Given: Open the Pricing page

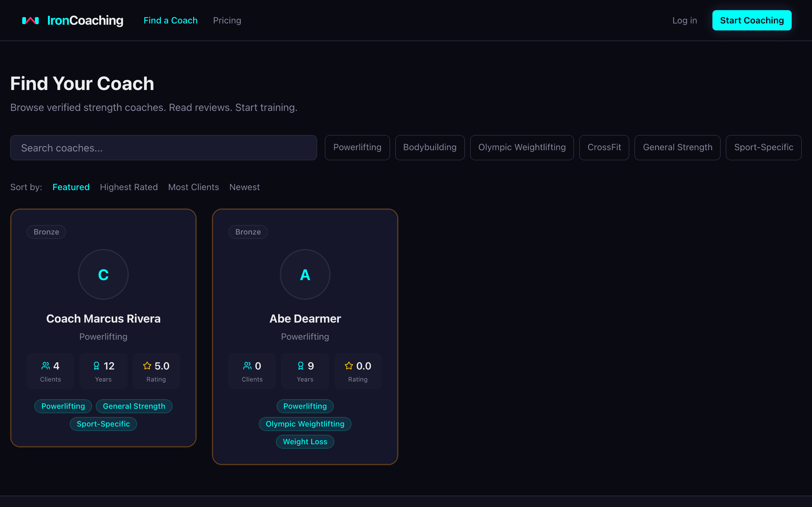Looking at the screenshot, I should 227,21.
